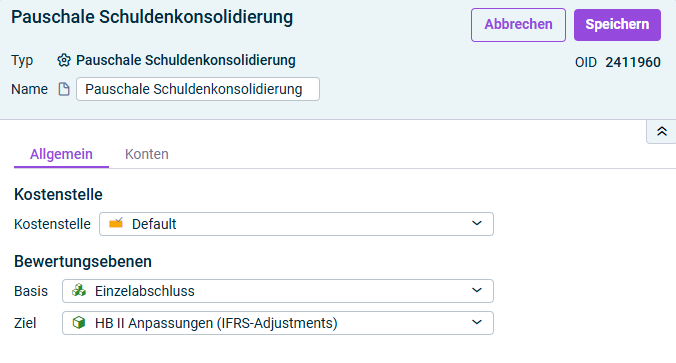Open the Kostenstelle dropdown arrow

(x=476, y=223)
